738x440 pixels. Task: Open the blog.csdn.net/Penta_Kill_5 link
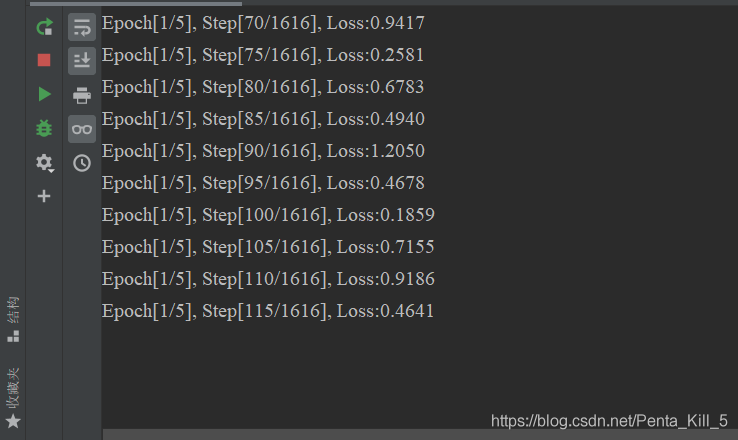click(609, 421)
